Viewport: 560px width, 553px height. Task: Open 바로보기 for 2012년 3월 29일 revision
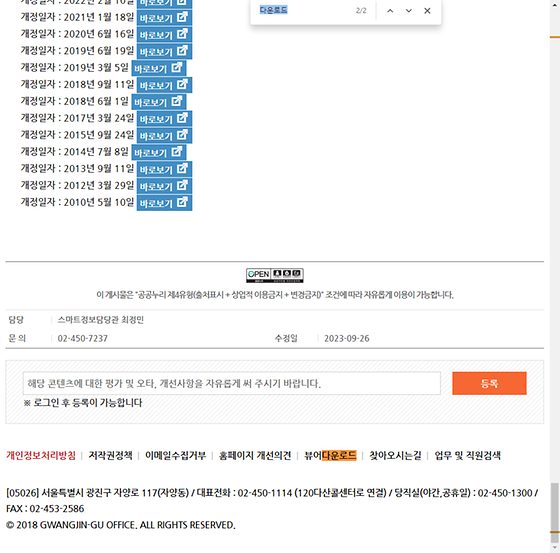(164, 185)
